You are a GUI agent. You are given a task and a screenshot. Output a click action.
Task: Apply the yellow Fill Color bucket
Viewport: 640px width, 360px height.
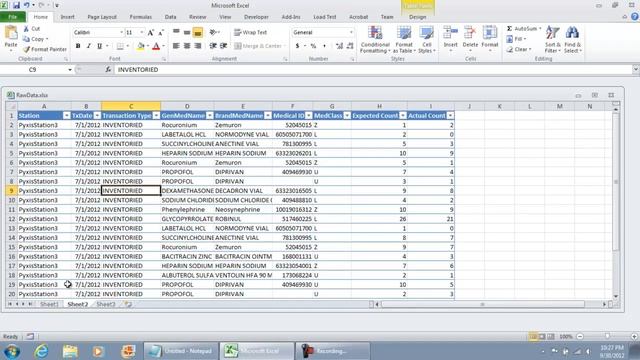coord(141,46)
